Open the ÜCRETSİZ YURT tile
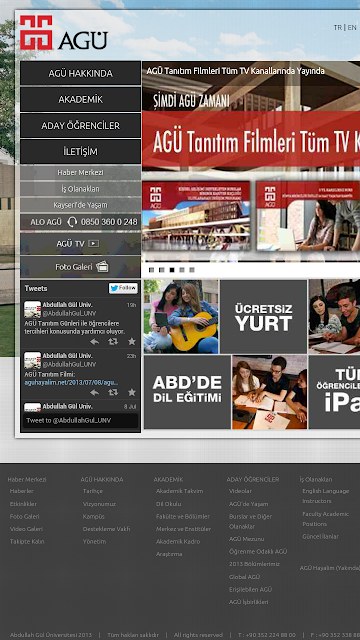 click(x=264, y=317)
